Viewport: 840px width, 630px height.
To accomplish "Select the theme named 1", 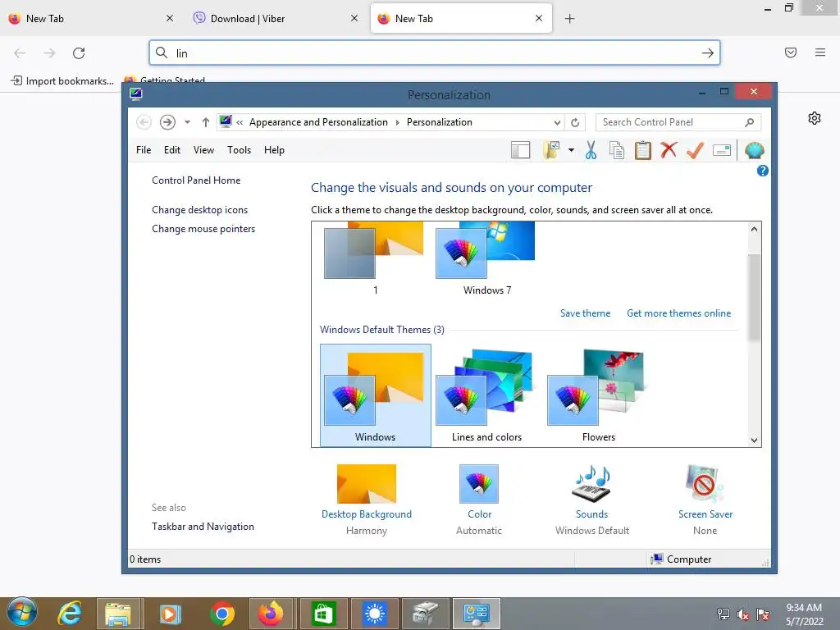I will tap(375, 259).
